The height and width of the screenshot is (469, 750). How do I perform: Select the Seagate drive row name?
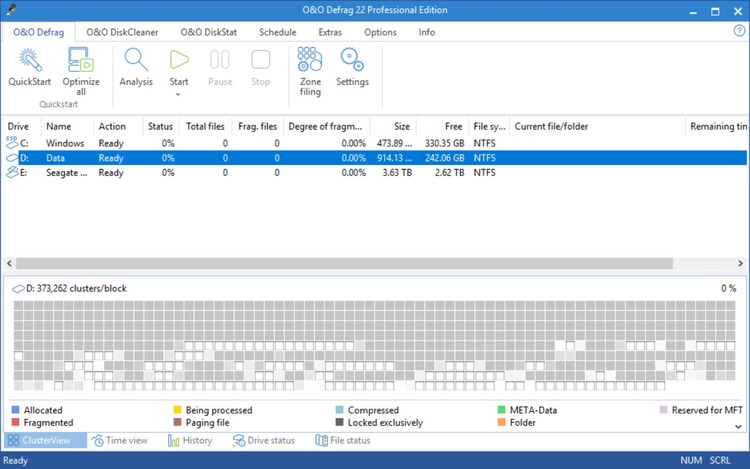click(x=66, y=173)
